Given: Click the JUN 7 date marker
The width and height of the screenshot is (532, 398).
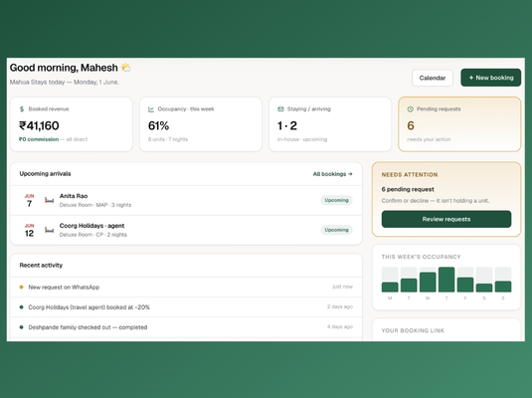Looking at the screenshot, I should pyautogui.click(x=29, y=200).
